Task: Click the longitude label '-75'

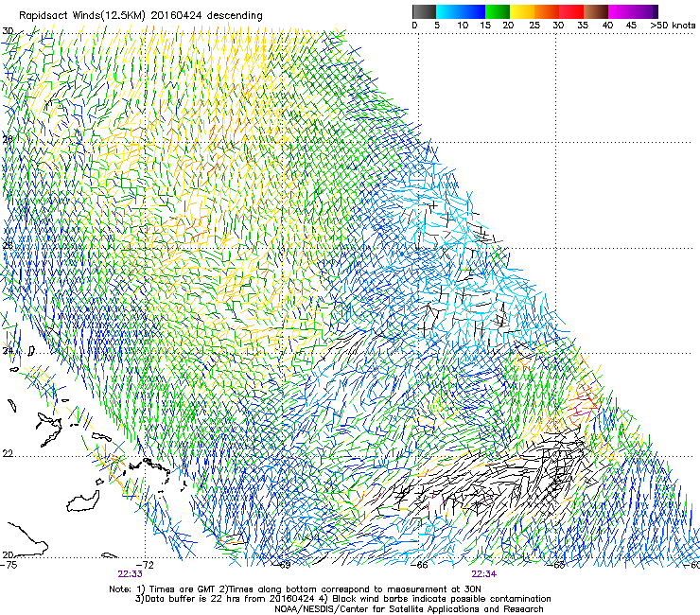Action: click(x=9, y=565)
